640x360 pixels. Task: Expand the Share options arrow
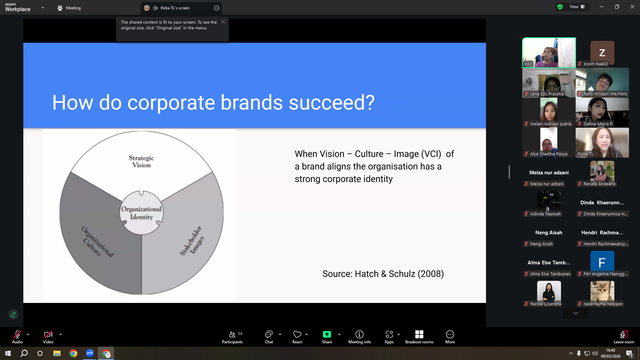(x=339, y=334)
